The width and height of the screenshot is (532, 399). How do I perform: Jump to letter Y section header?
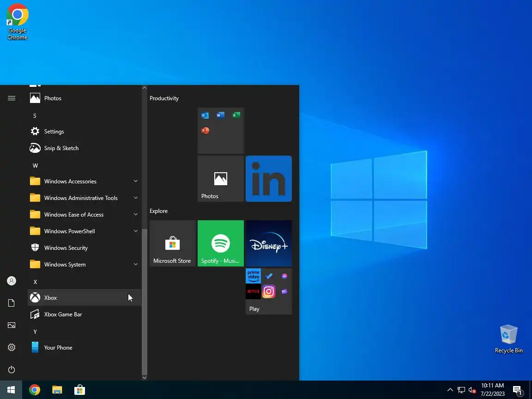(35, 332)
